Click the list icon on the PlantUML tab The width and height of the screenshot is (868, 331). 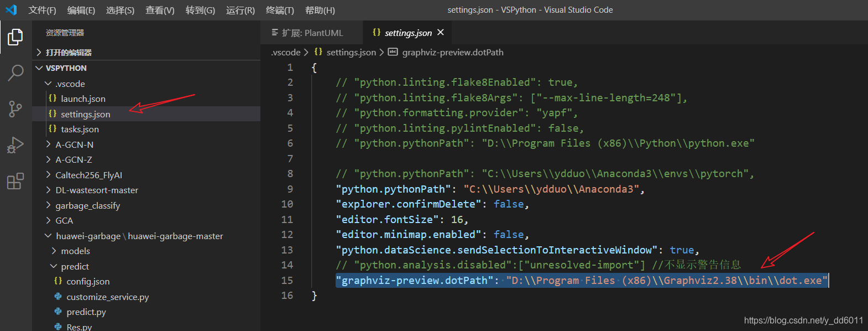[275, 33]
